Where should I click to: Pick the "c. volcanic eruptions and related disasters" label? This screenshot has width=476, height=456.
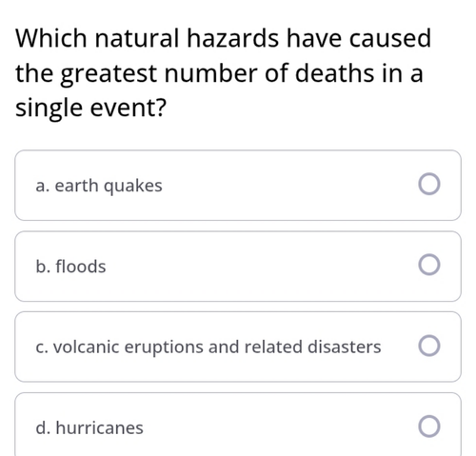pyautogui.click(x=208, y=347)
